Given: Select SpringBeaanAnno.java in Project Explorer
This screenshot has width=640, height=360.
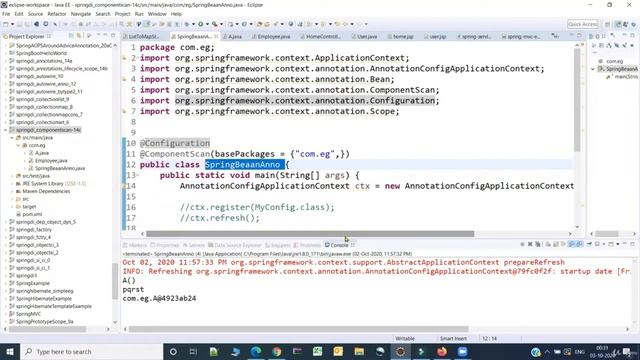Looking at the screenshot, I should 60,168.
